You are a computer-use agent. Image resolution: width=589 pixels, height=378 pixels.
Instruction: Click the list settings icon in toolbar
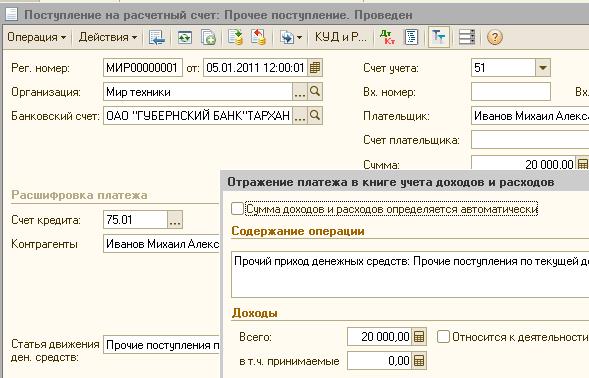(467, 37)
